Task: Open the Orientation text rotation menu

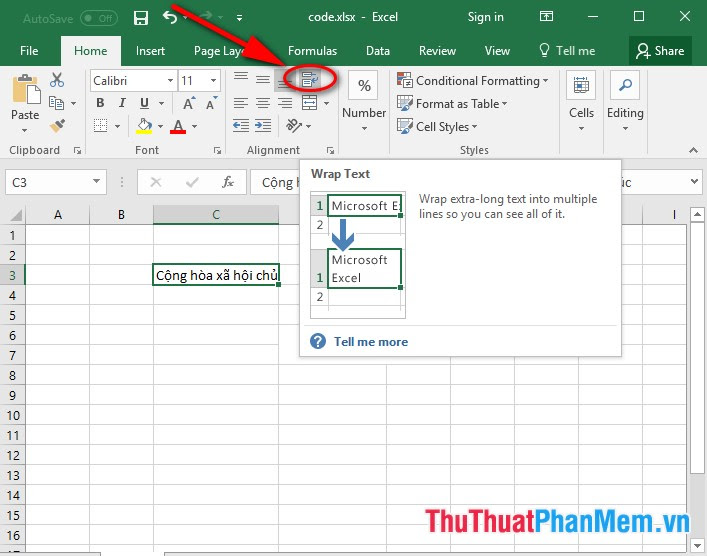Action: pos(298,125)
